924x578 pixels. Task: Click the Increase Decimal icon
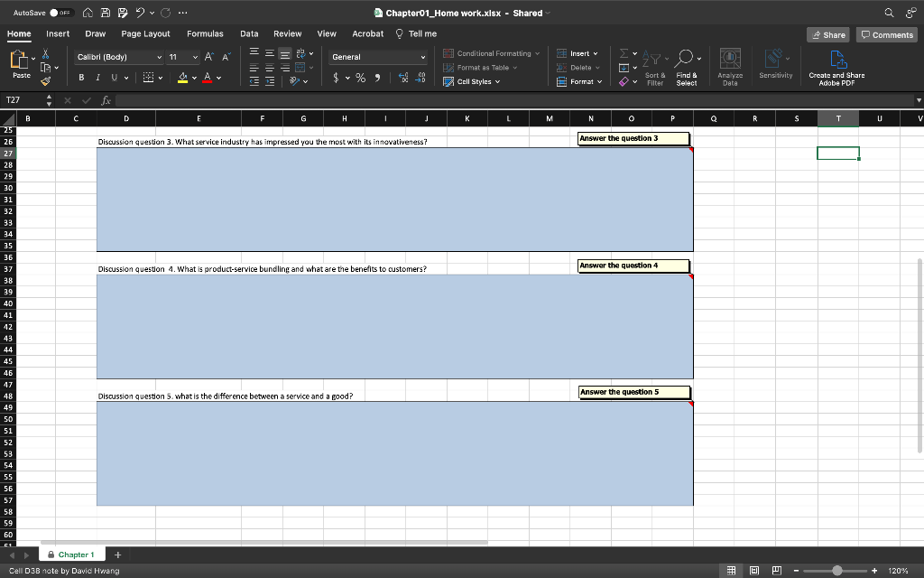403,78
